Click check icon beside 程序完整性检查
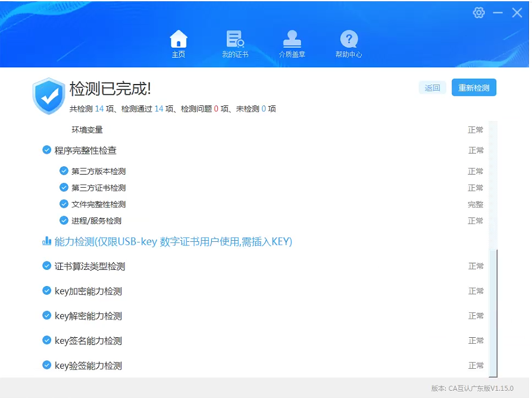The height and width of the screenshot is (398, 532). (46, 150)
